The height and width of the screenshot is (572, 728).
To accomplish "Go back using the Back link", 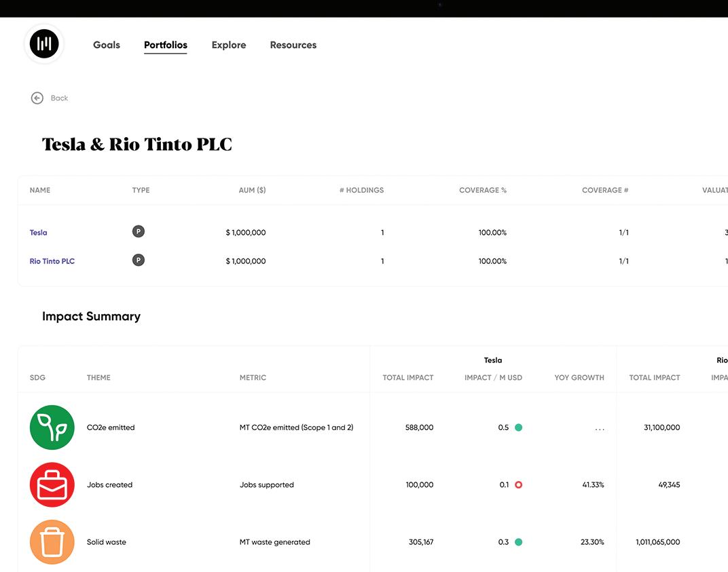I will click(59, 98).
